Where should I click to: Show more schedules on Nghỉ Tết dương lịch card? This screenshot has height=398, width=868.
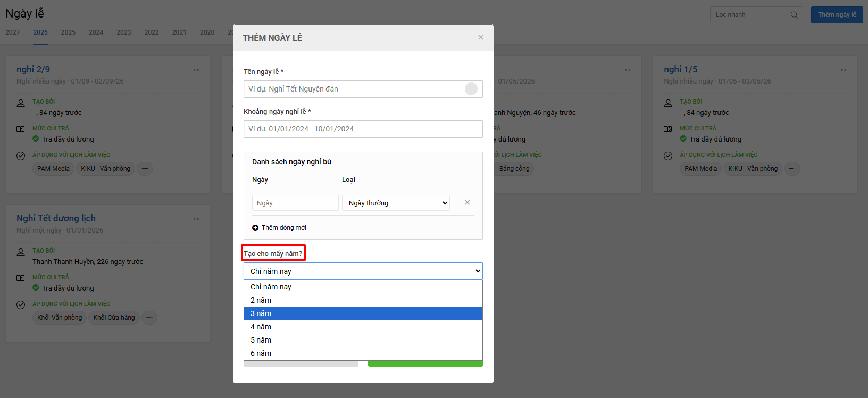149,318
